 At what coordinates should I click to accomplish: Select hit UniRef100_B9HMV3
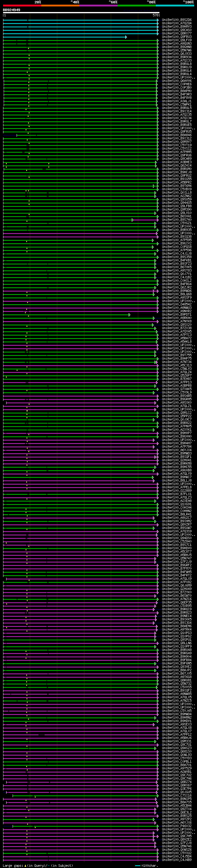[176, 26]
